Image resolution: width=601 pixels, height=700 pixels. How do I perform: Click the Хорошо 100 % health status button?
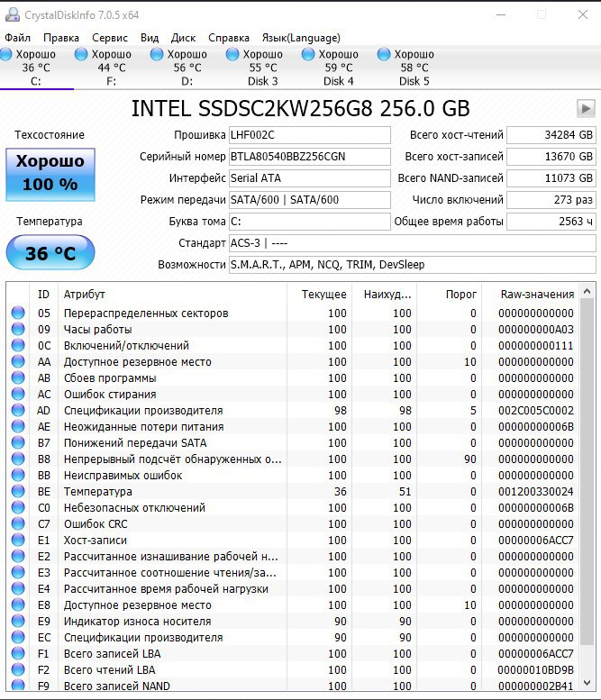click(x=50, y=175)
